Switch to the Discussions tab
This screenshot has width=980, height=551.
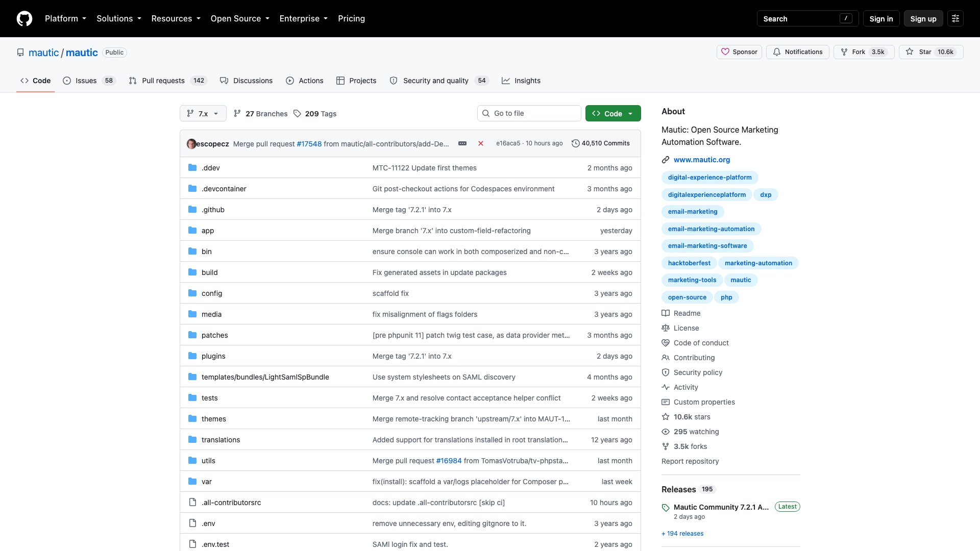[246, 81]
